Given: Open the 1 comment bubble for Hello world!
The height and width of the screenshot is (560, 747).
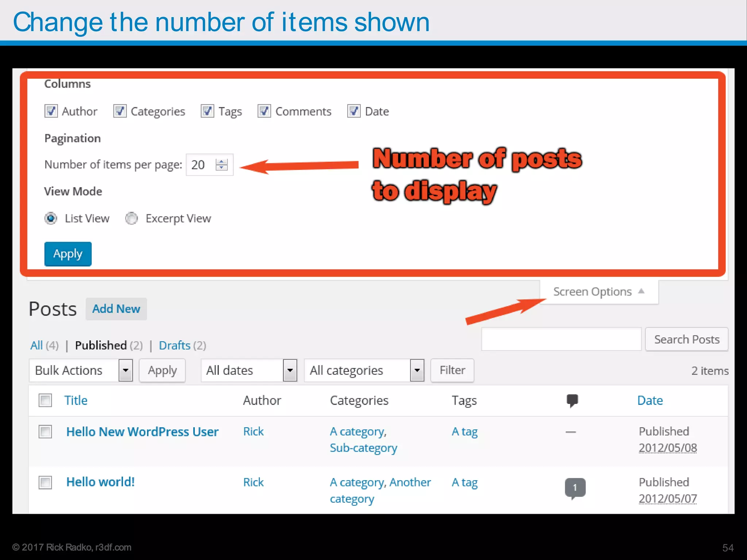Looking at the screenshot, I should click(x=575, y=488).
